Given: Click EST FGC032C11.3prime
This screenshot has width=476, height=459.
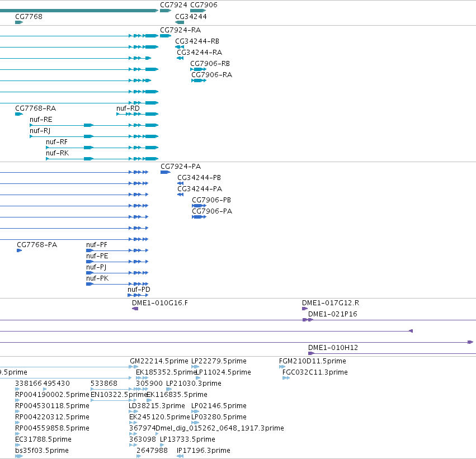Looking at the screenshot, I should tap(315, 372).
